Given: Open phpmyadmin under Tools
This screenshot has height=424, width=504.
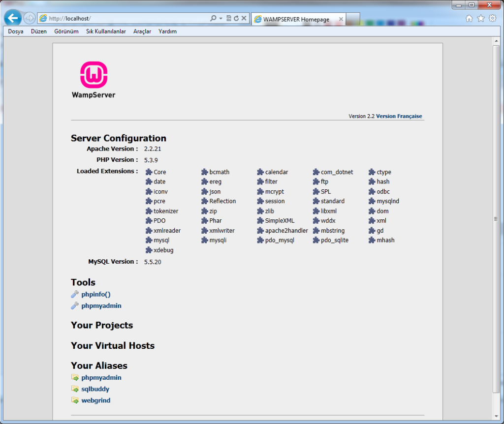Looking at the screenshot, I should tap(101, 305).
